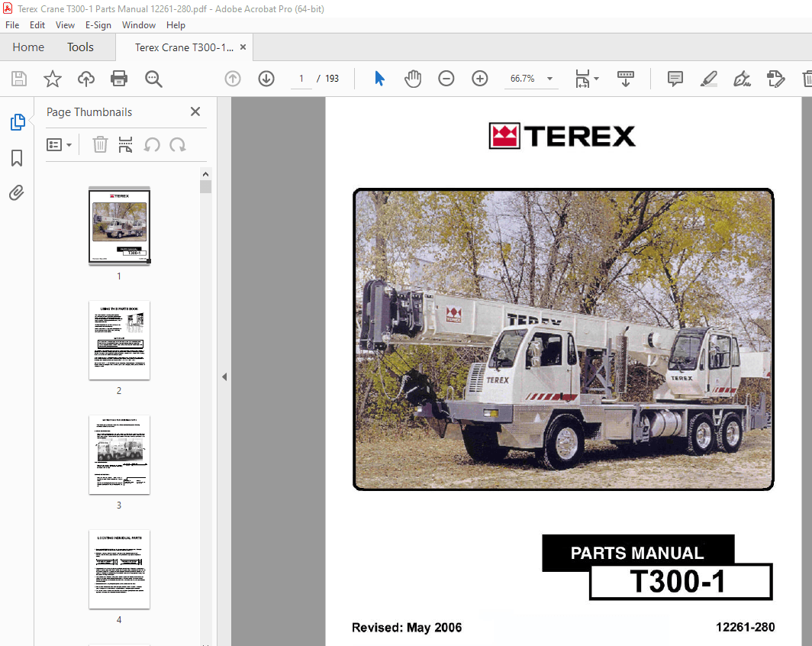Open the Attachments paperclip panel

click(17, 192)
